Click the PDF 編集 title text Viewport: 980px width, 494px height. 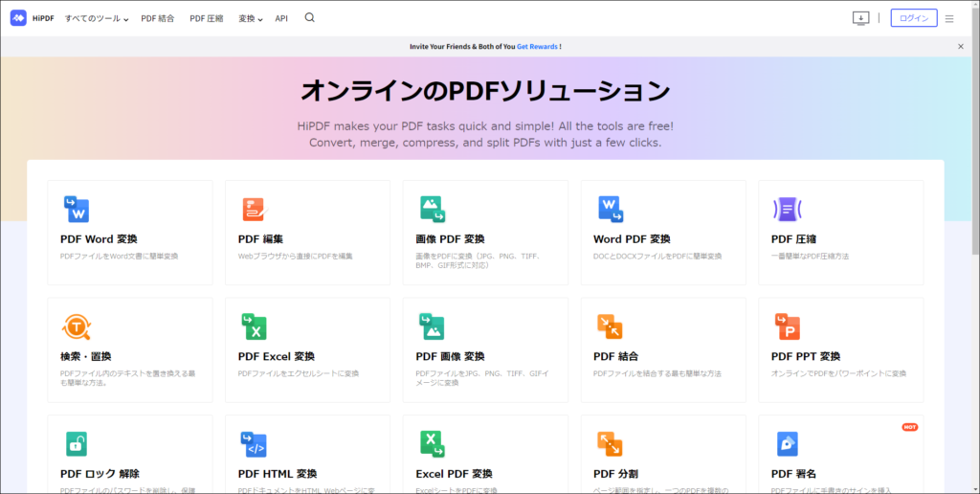pyautogui.click(x=260, y=239)
